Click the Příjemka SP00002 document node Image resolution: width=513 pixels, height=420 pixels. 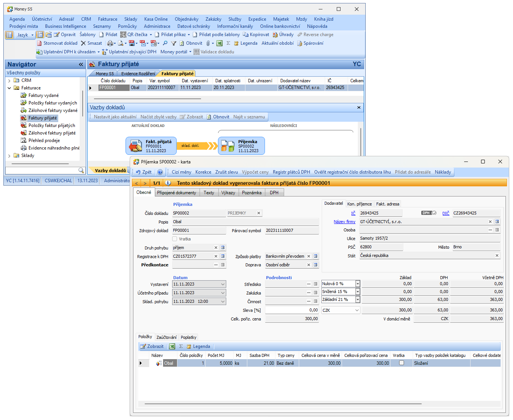coord(241,146)
